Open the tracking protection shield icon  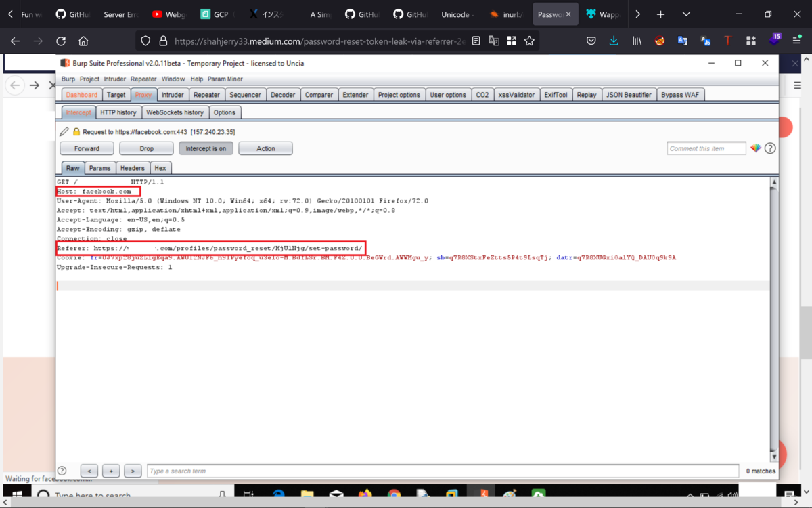(145, 41)
